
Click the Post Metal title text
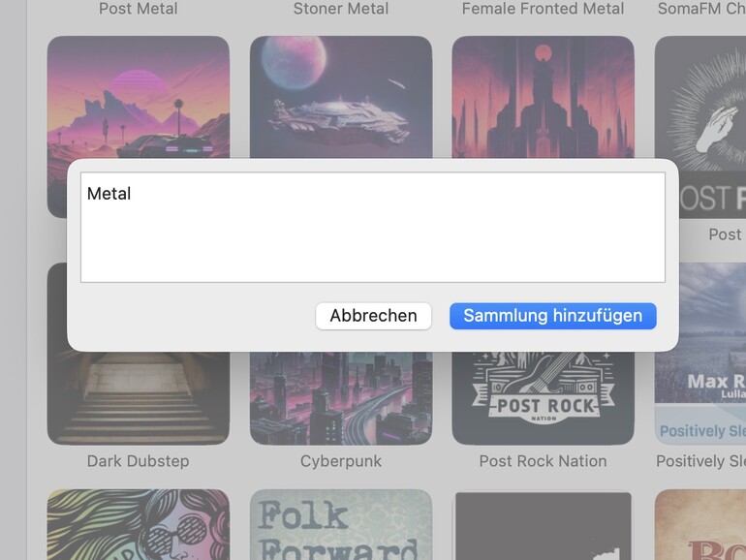139,8
